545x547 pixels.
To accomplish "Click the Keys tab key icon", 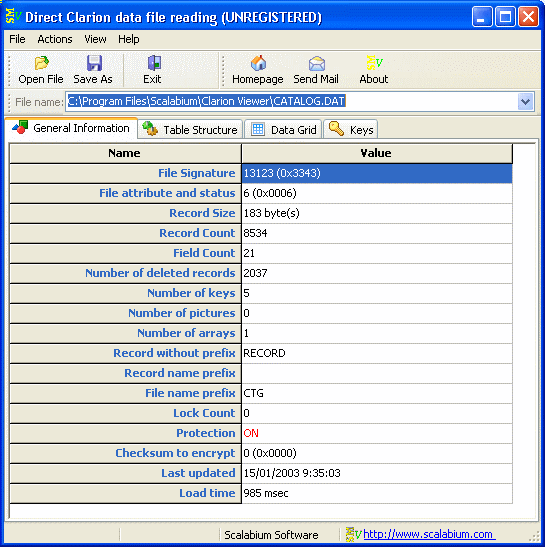I will click(x=336, y=129).
